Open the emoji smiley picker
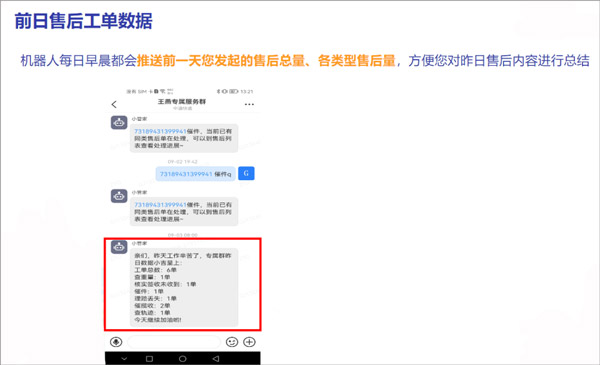Viewport: 600px width, 365px height. pos(232,342)
